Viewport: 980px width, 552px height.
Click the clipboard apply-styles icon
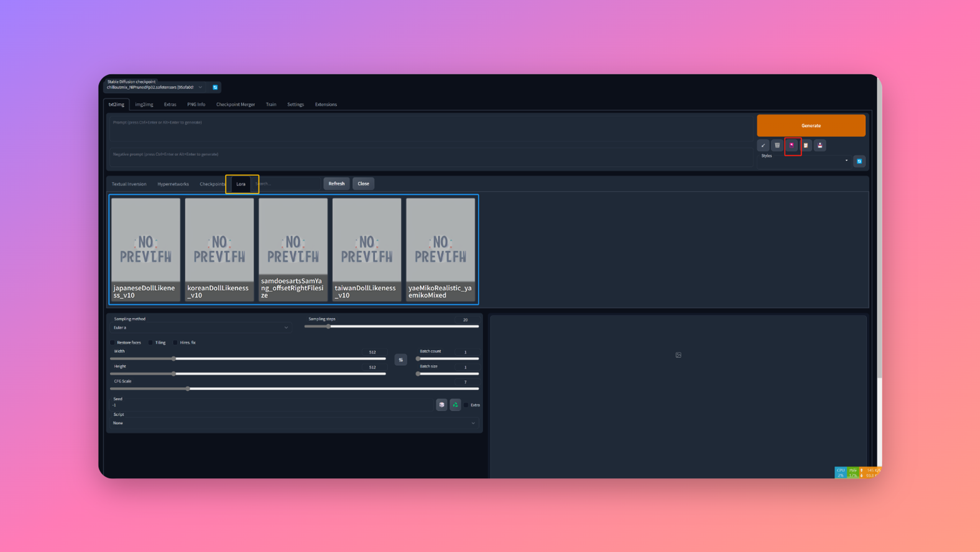806,145
